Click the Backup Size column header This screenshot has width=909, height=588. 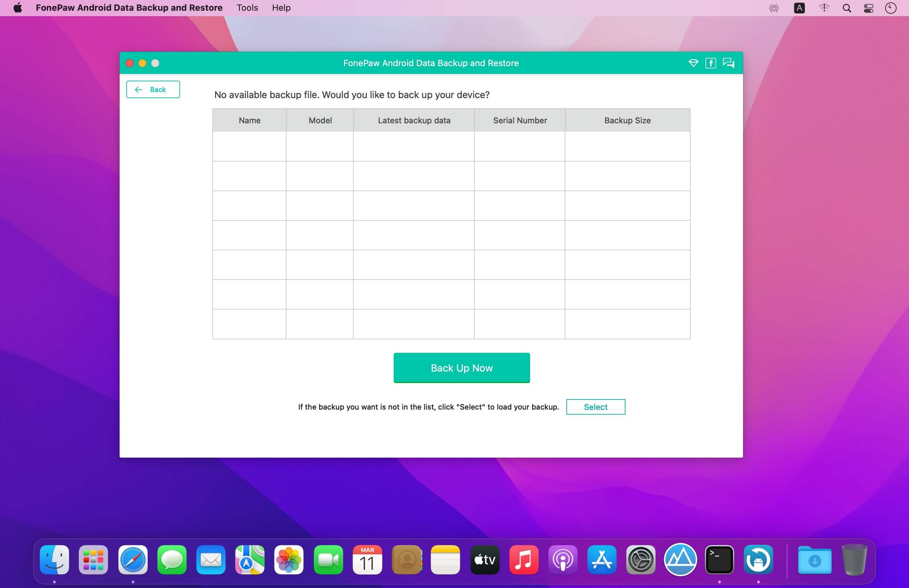point(627,120)
